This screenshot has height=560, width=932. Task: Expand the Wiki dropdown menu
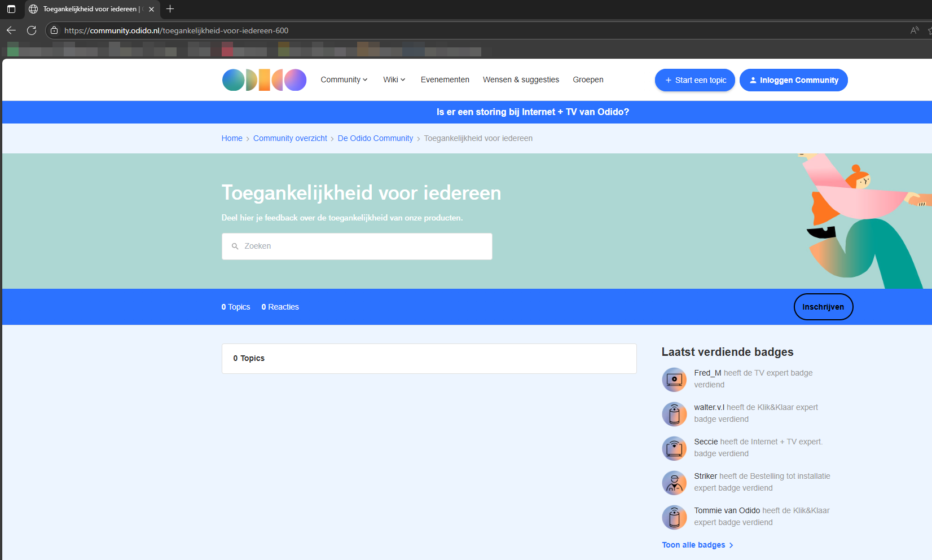(394, 80)
